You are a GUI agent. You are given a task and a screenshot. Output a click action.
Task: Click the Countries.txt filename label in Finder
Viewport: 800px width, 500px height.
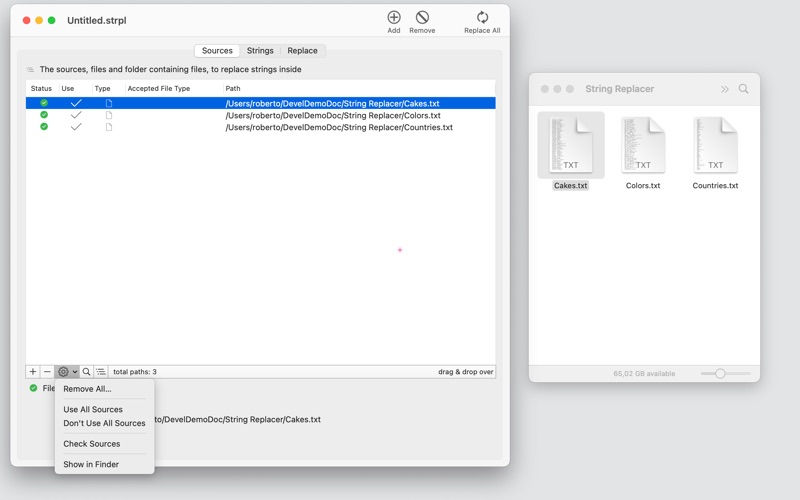715,186
